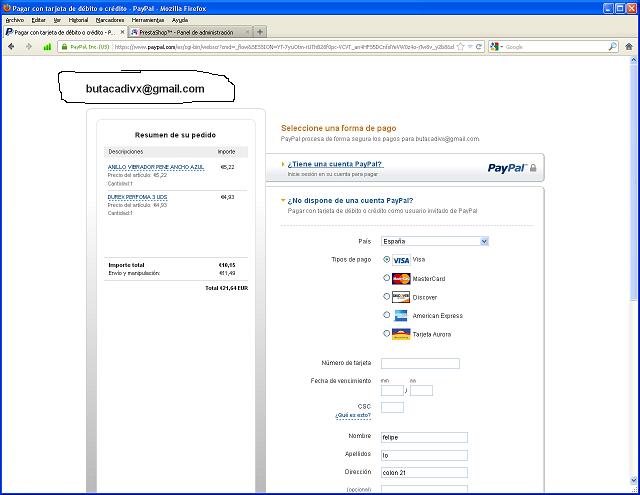Click the ¿No dispone de una cuenta PayPal? heading
This screenshot has width=640, height=495.
(350, 201)
